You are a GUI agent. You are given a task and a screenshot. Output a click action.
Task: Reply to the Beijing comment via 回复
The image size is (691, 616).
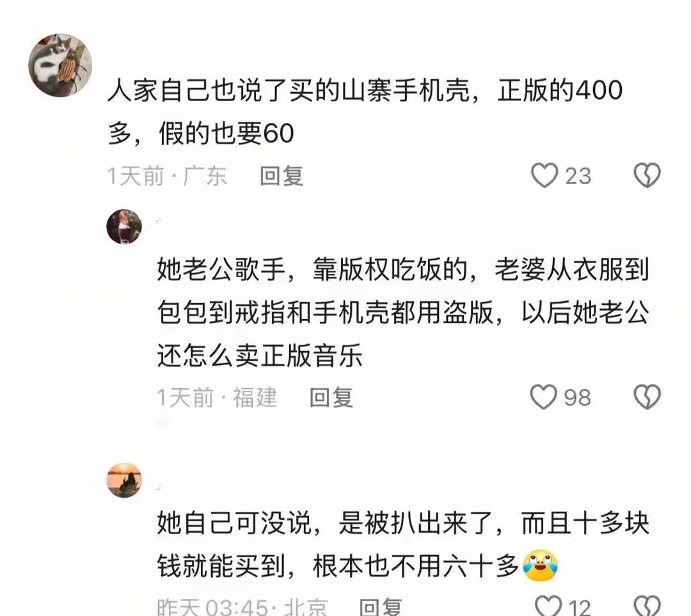coord(381,607)
